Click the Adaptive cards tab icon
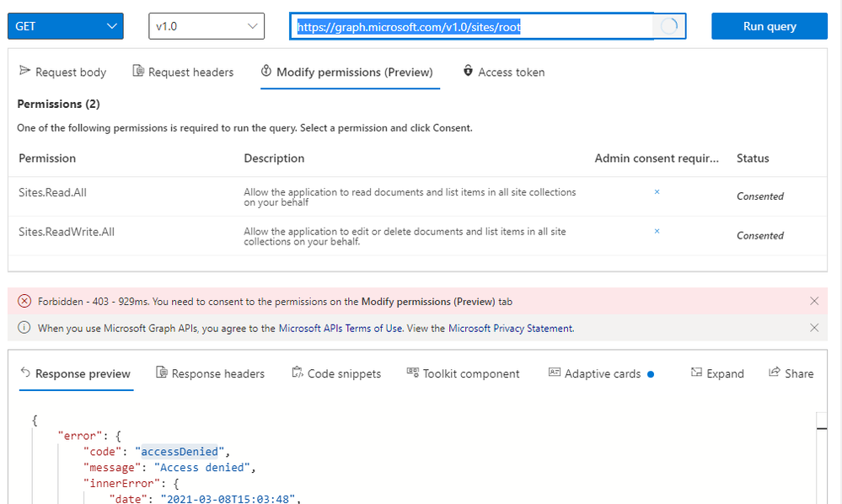842x504 pixels. 555,373
